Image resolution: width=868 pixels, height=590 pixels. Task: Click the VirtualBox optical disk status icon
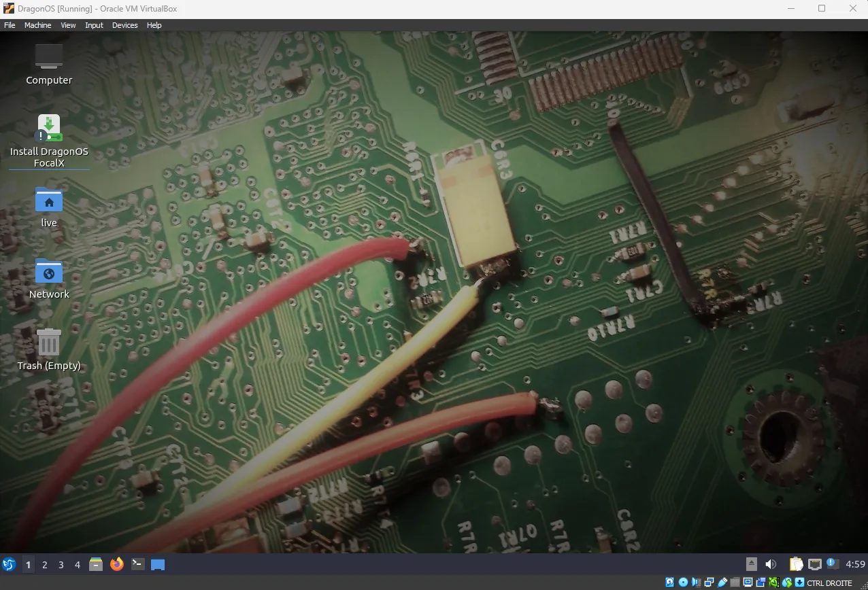(683, 583)
